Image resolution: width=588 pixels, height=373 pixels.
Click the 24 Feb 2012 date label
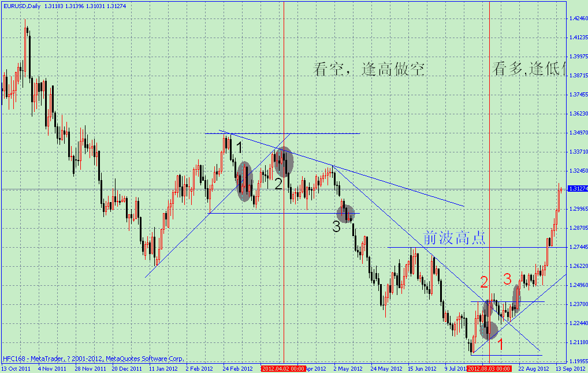coord(238,368)
